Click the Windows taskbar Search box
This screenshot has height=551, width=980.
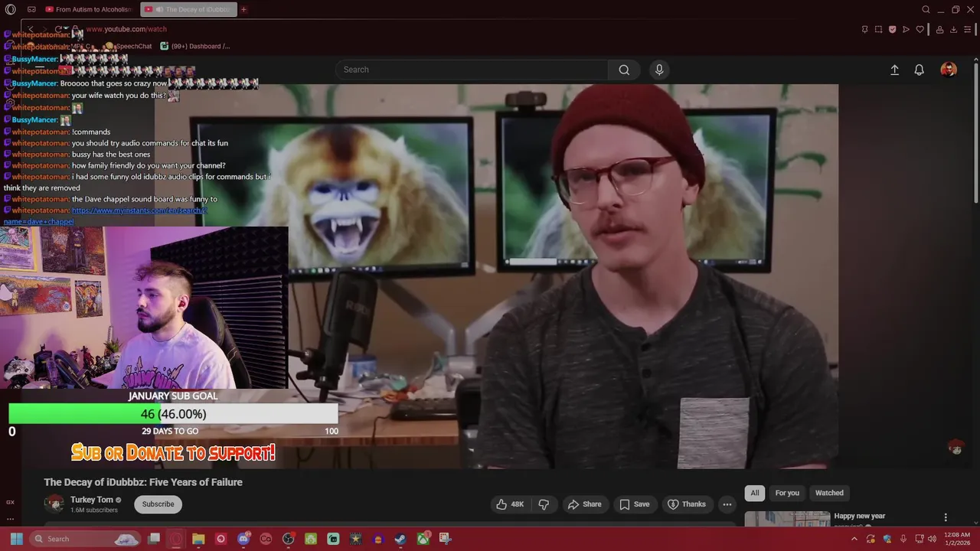pos(86,539)
